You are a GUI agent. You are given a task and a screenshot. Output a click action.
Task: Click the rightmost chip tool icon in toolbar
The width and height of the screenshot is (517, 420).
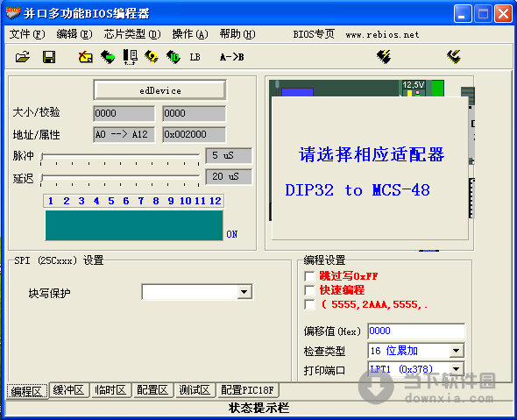click(454, 57)
